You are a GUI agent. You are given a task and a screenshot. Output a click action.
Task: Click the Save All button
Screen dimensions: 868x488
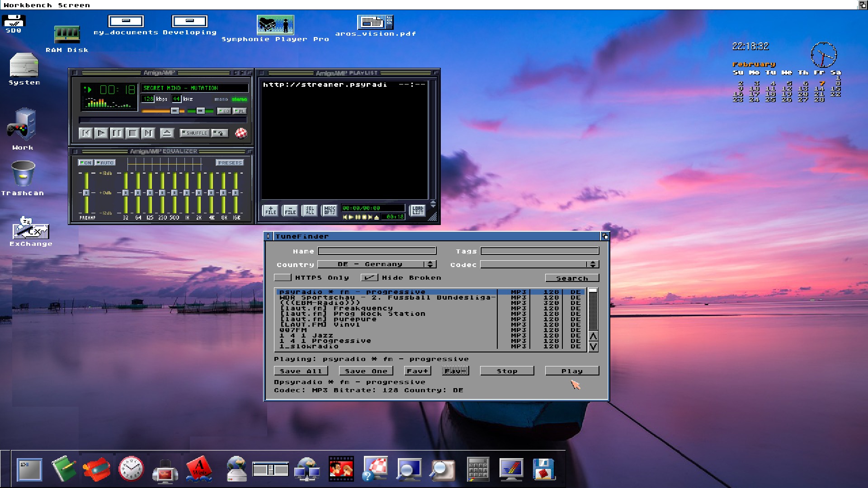click(x=301, y=371)
